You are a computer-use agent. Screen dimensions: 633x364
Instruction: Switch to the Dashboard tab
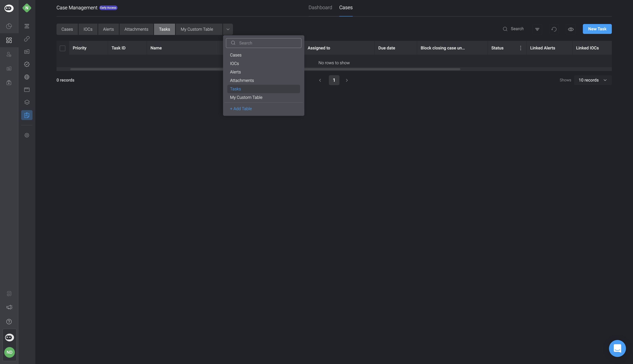pos(320,7)
